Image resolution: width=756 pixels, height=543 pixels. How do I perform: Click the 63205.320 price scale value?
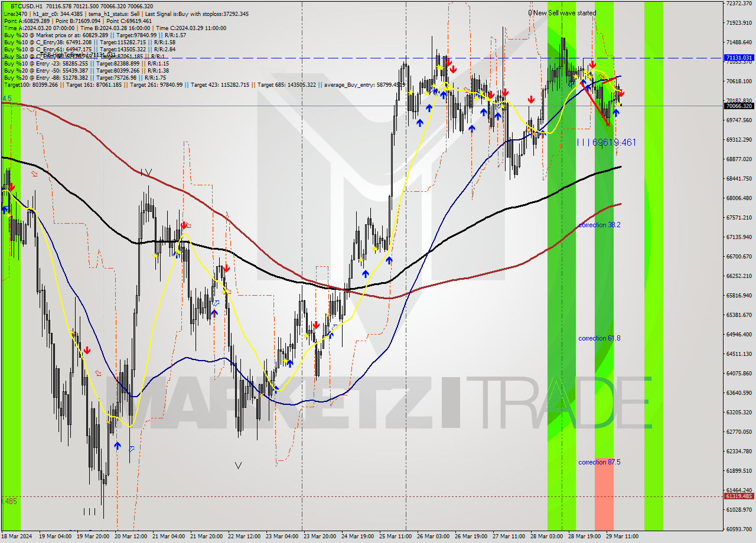(738, 413)
